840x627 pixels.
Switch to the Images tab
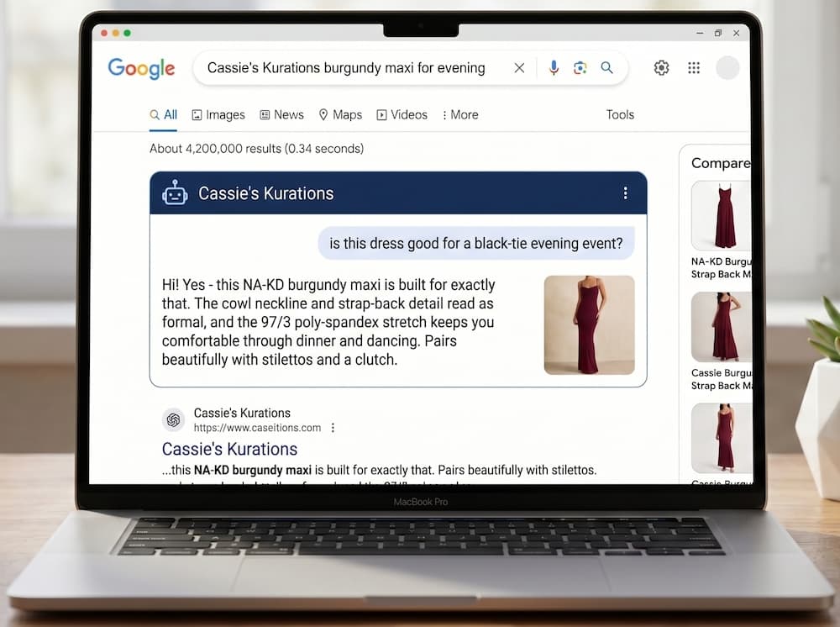pos(218,114)
